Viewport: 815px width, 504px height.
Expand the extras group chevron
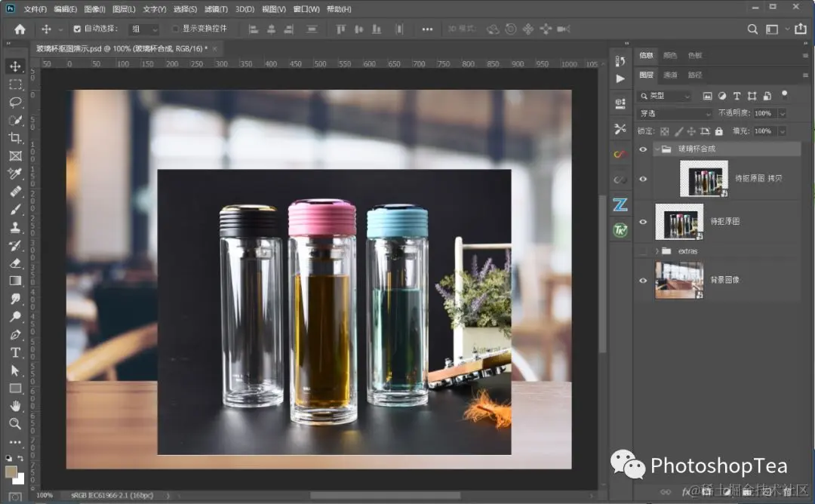pos(657,251)
